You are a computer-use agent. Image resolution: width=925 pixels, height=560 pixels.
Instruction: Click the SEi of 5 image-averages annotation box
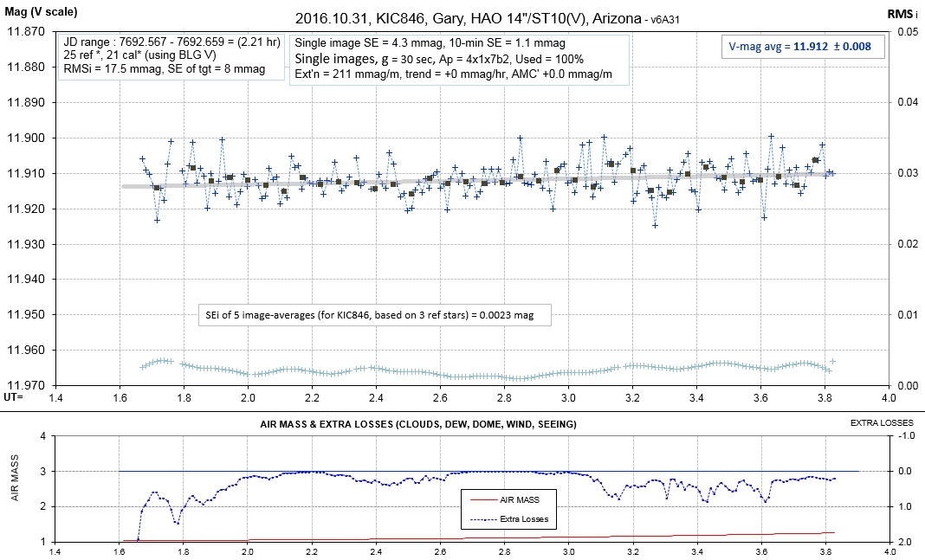point(375,315)
